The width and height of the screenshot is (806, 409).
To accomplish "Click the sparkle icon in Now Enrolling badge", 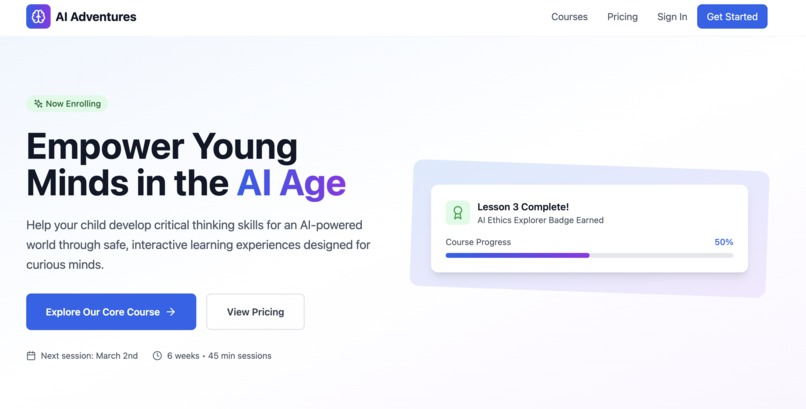I will click(x=38, y=104).
